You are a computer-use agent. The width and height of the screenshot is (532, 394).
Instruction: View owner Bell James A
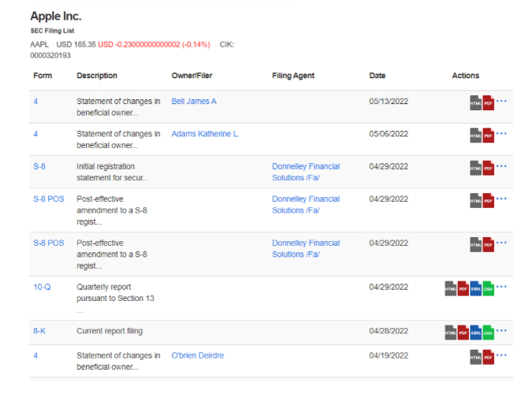coord(194,102)
